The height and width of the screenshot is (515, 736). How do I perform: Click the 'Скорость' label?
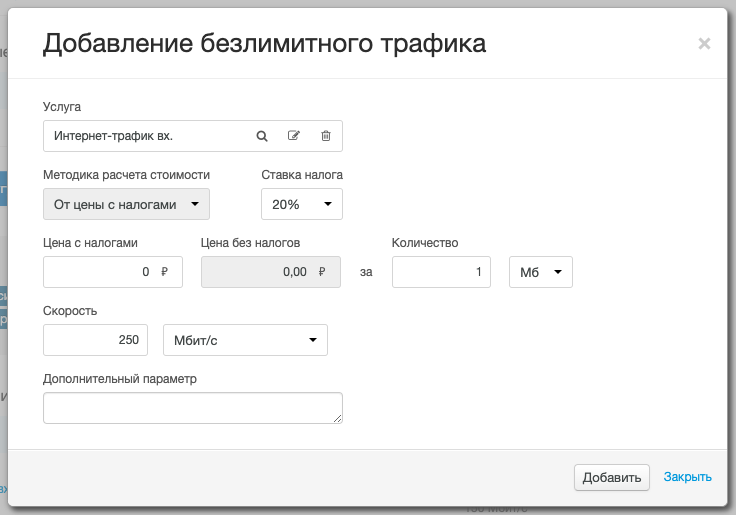coord(70,311)
